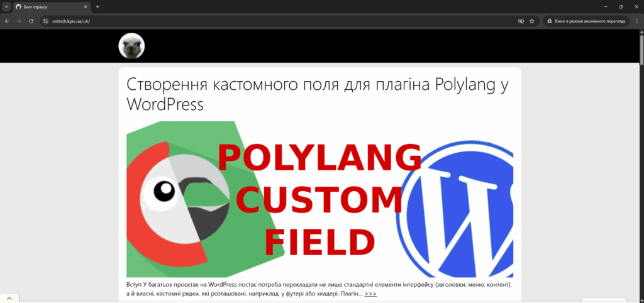Click the post excerpt starting with 'Вступ У багатьох проєктах'
The width and height of the screenshot is (644, 303).
point(319,289)
